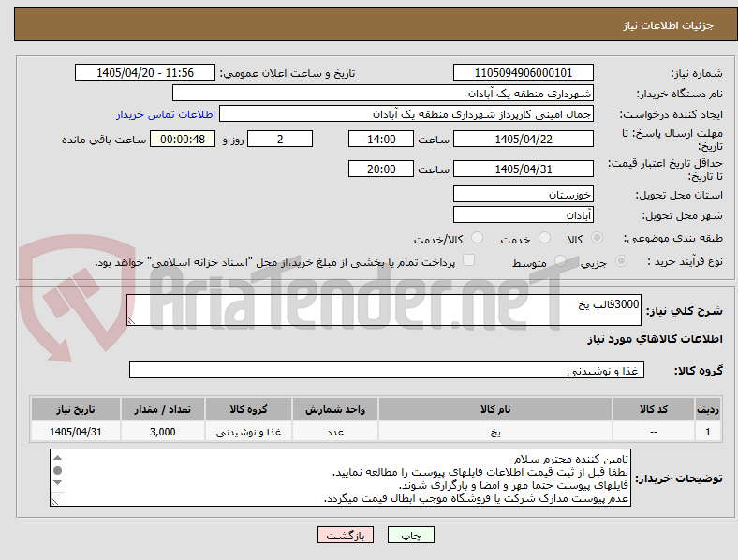The width and height of the screenshot is (738, 560).
Task: Click the unit cell عدد
Action: [335, 432]
